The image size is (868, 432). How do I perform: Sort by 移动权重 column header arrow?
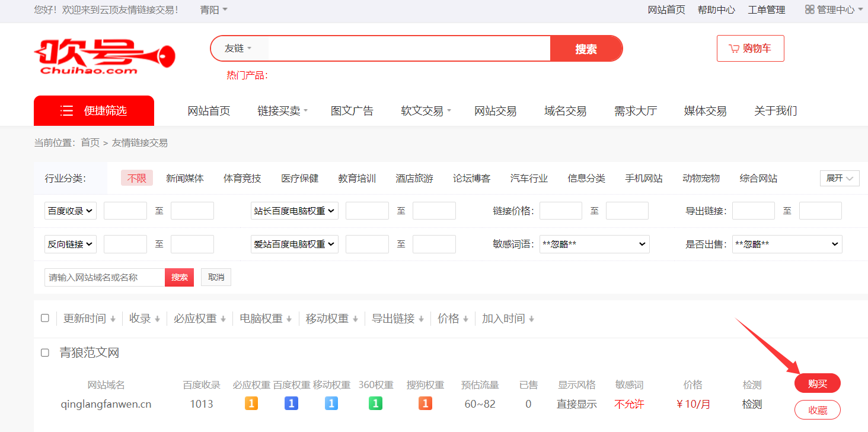pos(355,319)
